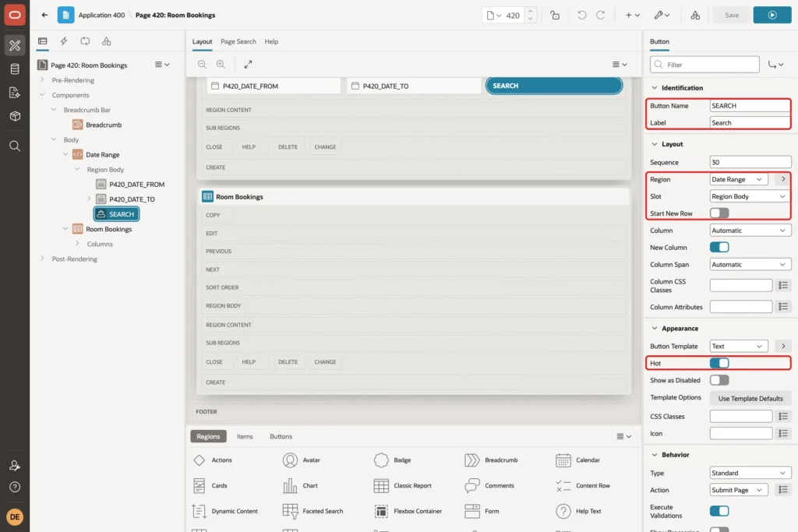This screenshot has width=798, height=532.
Task: Click the Oracle APEX home logo
Action: pyautogui.click(x=15, y=15)
